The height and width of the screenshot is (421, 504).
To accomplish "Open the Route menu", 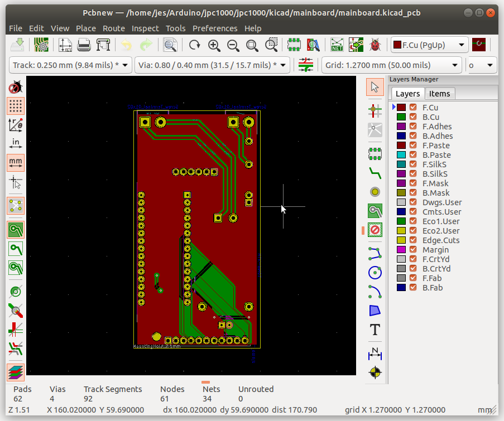I will click(x=113, y=28).
